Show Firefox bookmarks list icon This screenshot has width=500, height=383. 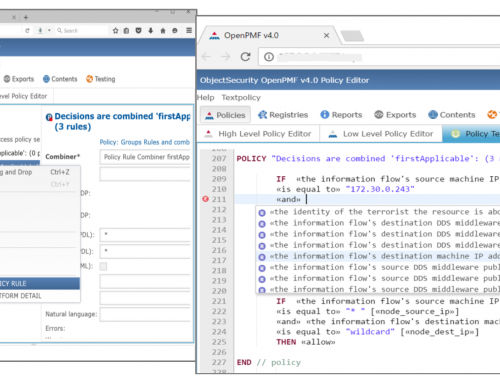pos(126,31)
